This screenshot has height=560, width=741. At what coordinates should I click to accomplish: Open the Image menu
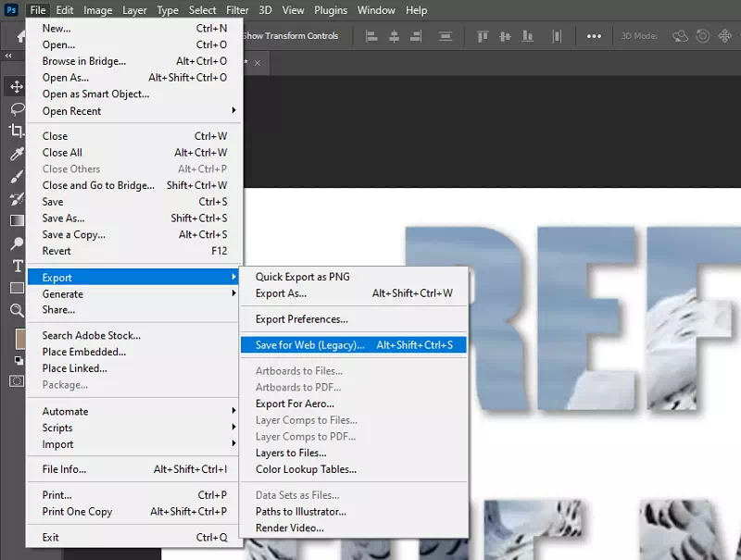(98, 10)
